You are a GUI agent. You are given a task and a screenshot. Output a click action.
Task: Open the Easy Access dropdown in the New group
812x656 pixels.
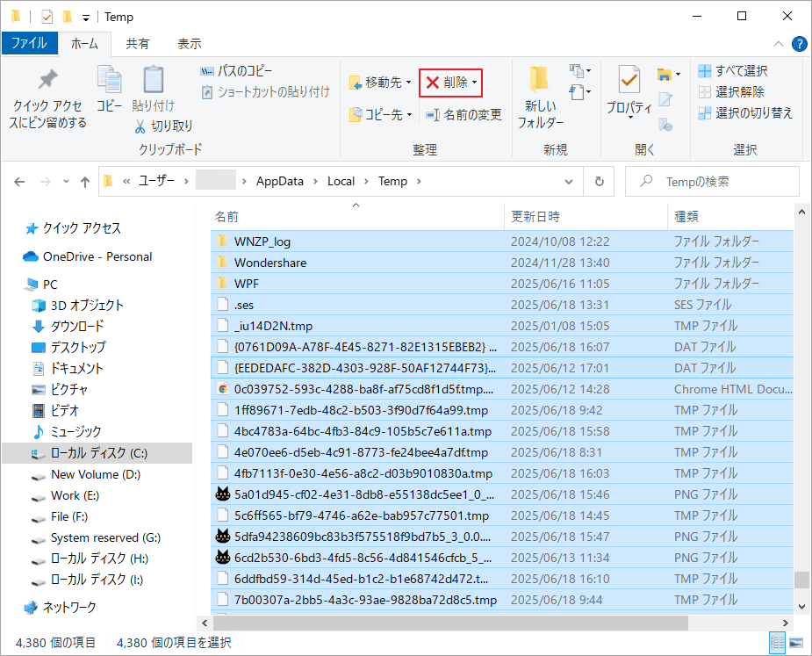pos(580,91)
